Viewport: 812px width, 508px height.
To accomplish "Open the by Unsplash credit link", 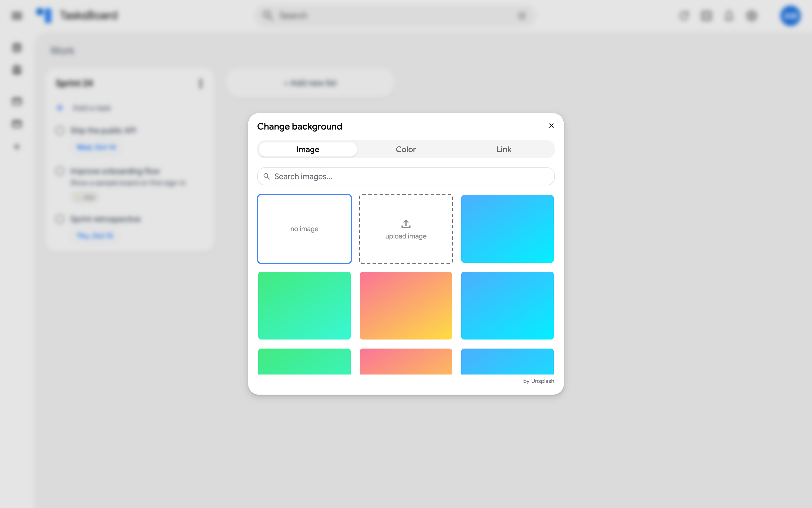I will (x=538, y=381).
